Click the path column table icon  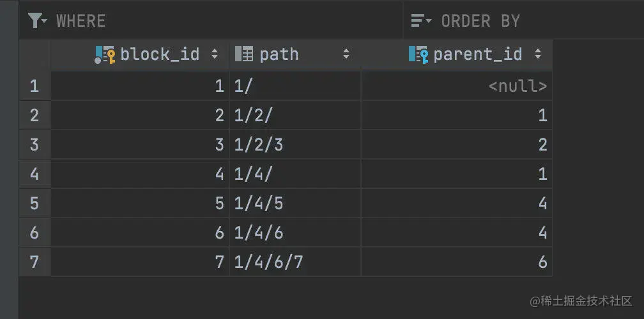[244, 54]
